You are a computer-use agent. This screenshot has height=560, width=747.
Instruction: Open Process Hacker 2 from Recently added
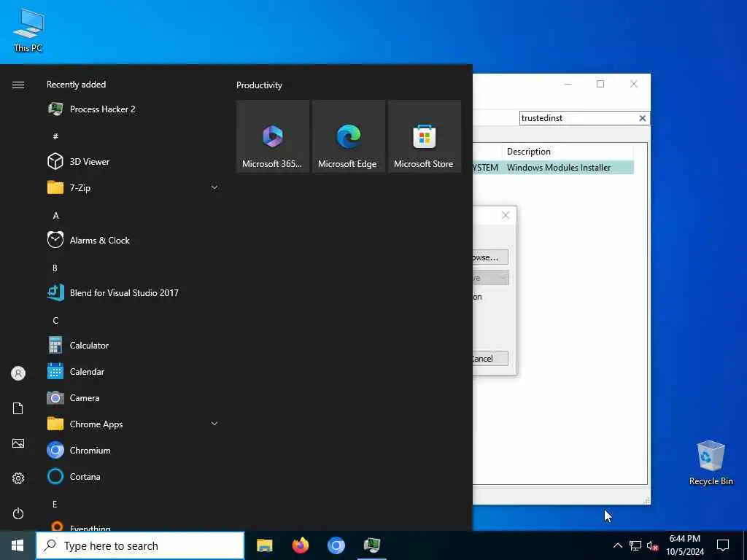[x=133, y=109]
